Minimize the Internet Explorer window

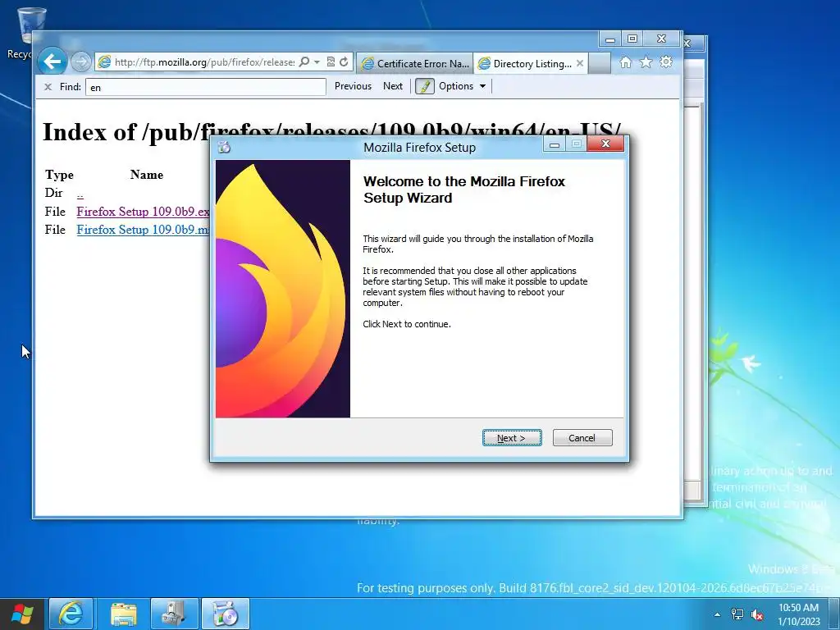(609, 39)
